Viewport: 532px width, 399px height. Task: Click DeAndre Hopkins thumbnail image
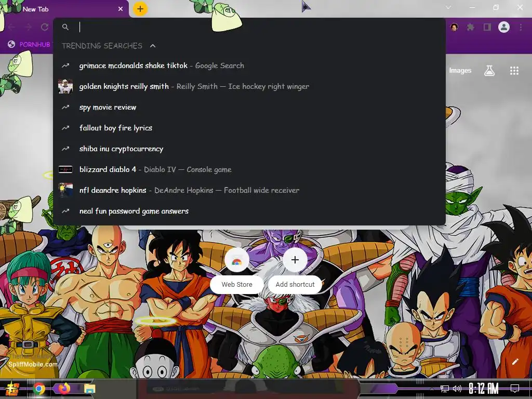(x=65, y=190)
